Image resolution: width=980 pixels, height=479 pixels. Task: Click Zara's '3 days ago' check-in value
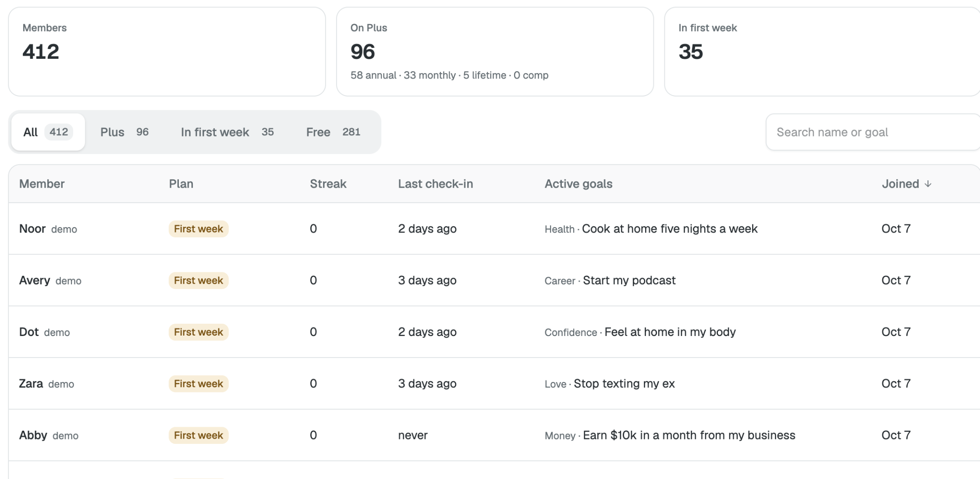click(x=427, y=384)
